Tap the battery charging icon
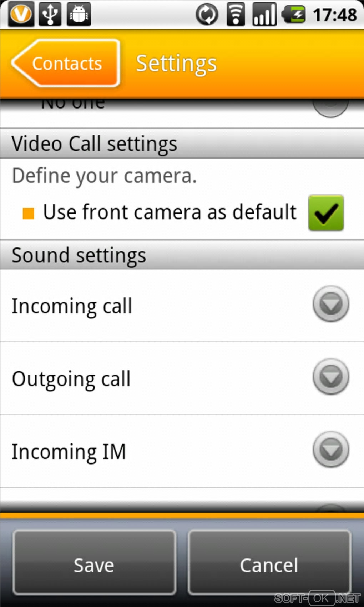 [x=294, y=15]
